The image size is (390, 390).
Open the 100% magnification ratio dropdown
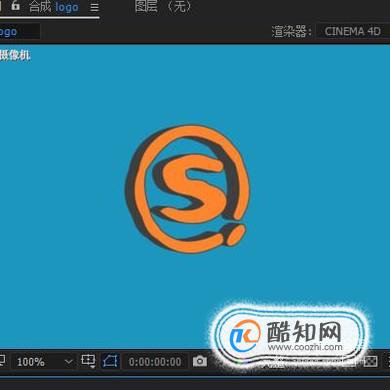43,362
